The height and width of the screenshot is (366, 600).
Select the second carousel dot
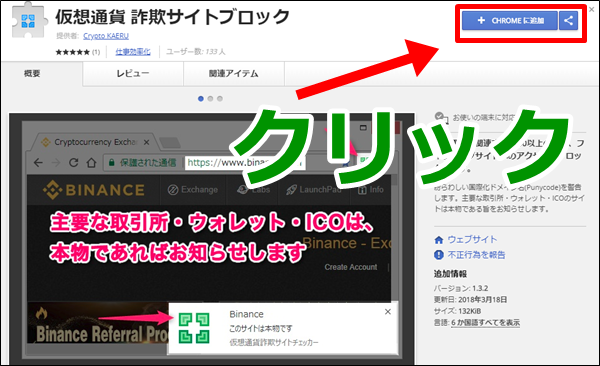[210, 99]
